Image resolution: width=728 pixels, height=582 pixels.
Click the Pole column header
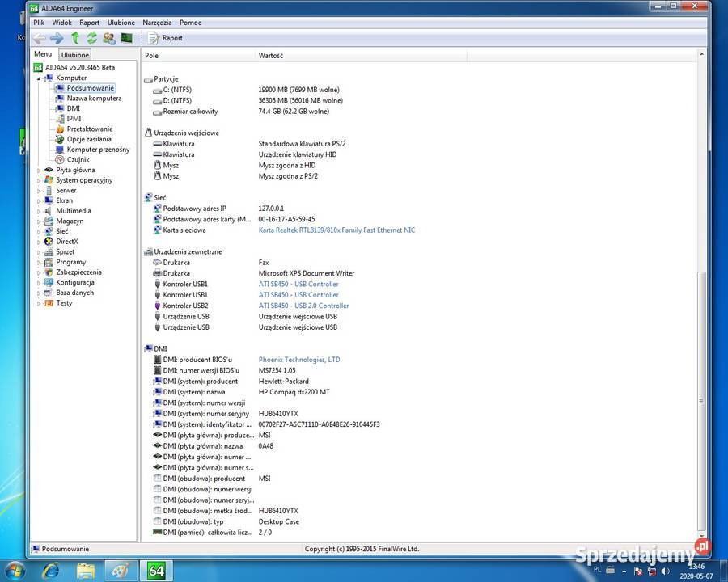coord(198,56)
